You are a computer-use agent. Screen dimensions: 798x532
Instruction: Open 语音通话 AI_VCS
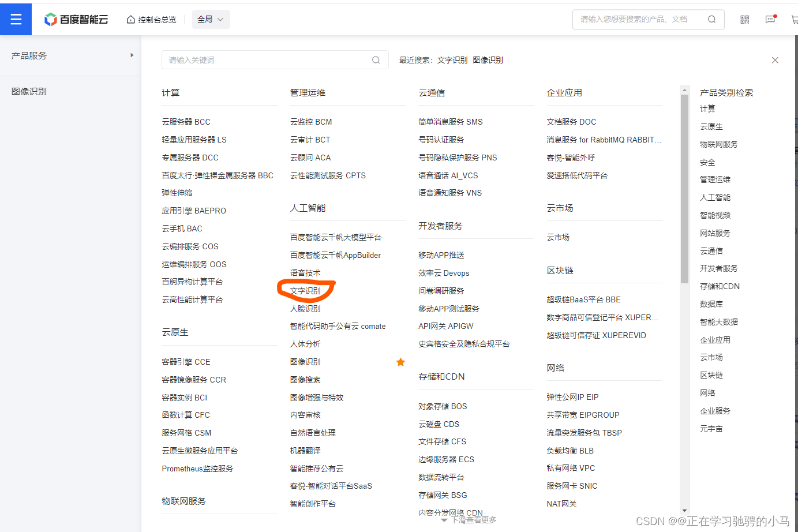(448, 175)
